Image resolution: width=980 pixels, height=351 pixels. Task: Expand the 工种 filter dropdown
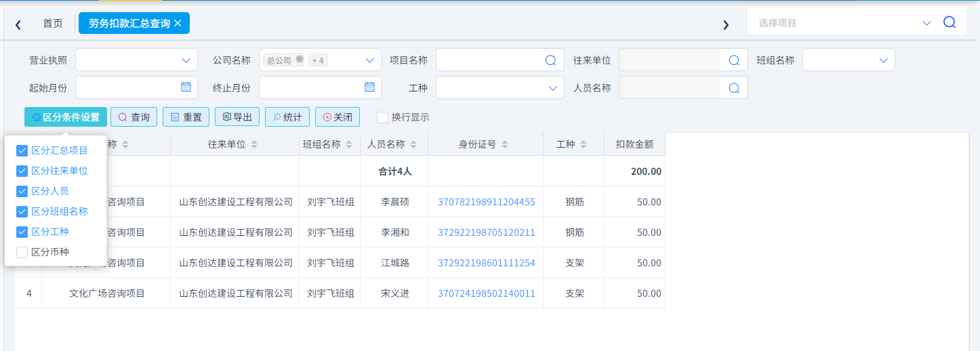coord(552,88)
